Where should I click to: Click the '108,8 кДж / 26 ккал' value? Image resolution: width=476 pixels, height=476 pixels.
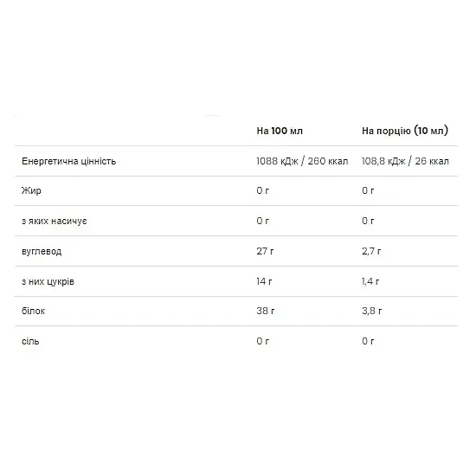coord(405,161)
